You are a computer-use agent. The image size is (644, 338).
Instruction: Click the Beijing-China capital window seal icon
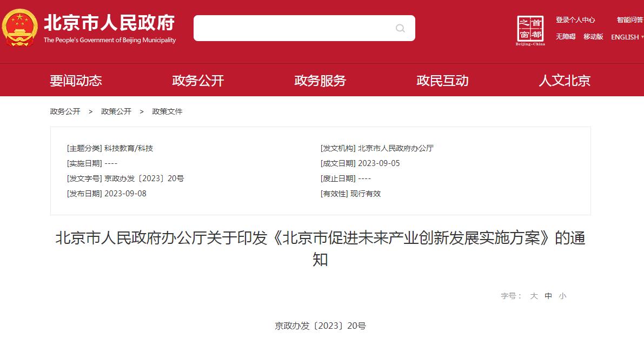coord(530,30)
